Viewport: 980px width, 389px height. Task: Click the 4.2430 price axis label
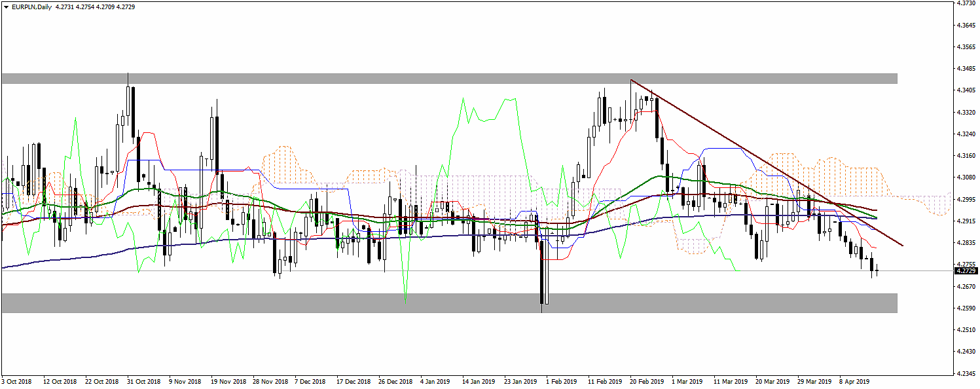966,352
